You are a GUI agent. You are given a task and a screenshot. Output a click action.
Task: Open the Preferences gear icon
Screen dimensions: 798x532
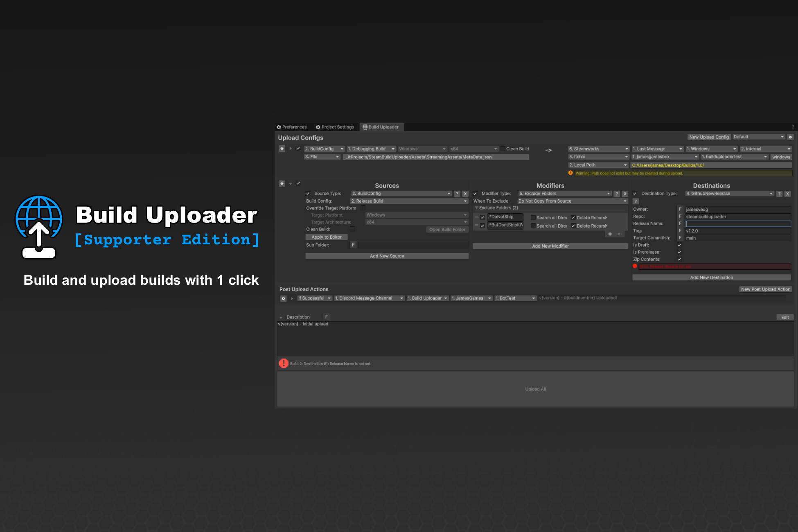point(279,127)
